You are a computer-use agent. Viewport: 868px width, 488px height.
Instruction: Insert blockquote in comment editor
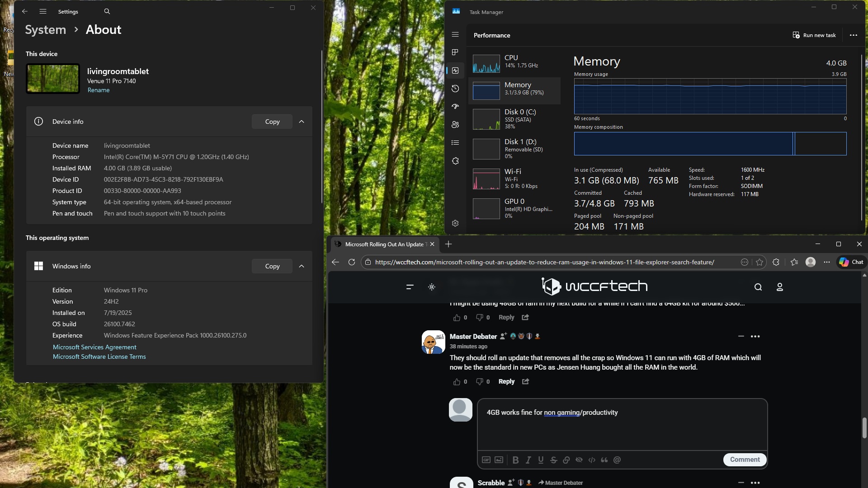(x=604, y=460)
